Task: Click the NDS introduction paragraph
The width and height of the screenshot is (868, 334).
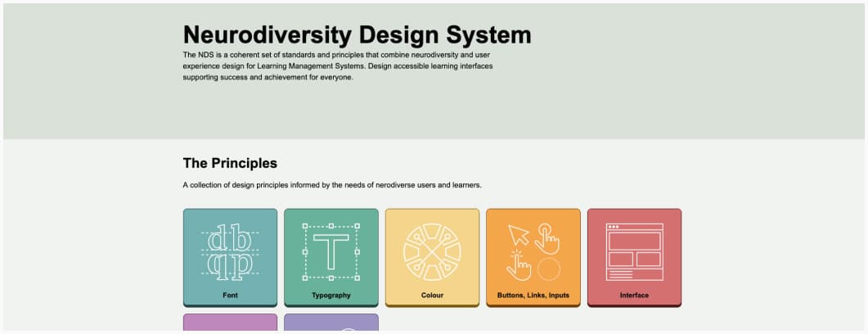Action: pos(337,65)
